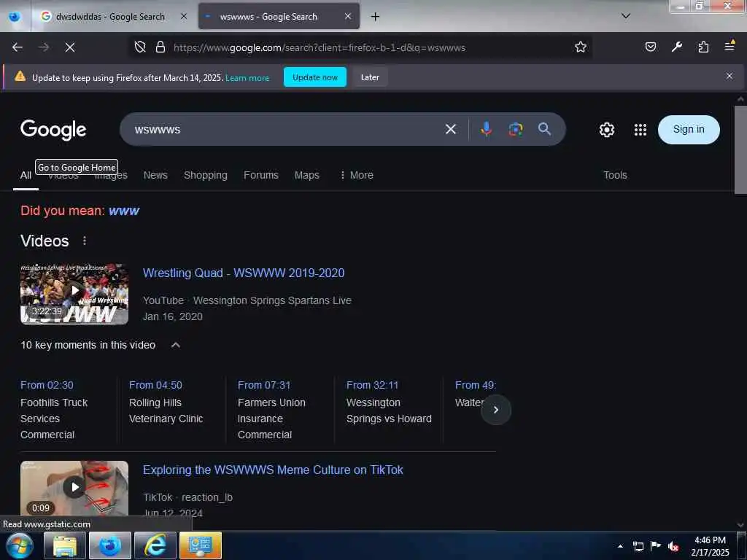Show next key moments arrow
Viewport: 747px width, 560px height.
(495, 410)
